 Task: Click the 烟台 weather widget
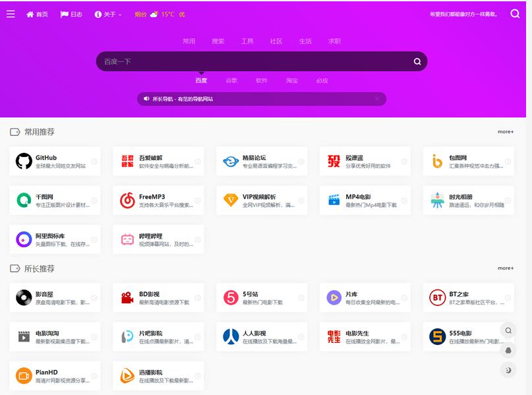point(160,15)
